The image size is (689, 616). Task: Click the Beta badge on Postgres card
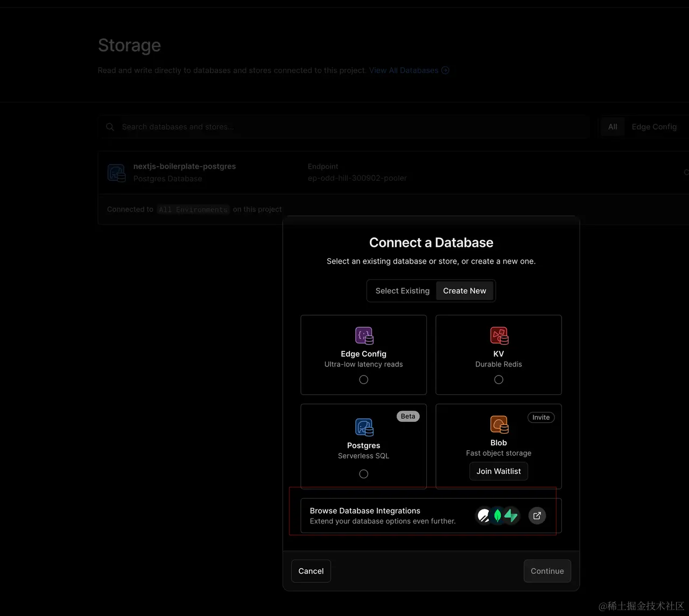click(x=409, y=416)
